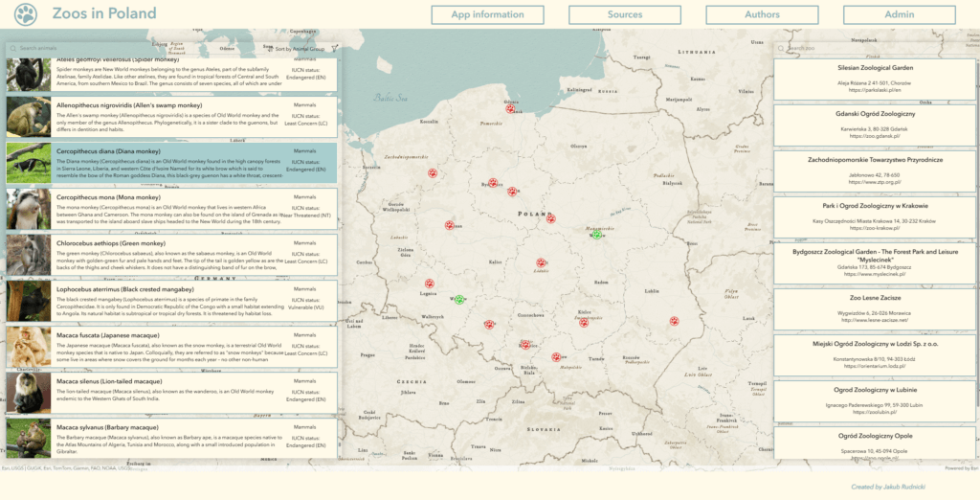The width and height of the screenshot is (980, 500).
Task: Select the red paw marker at Kielce
Action: [x=583, y=322]
